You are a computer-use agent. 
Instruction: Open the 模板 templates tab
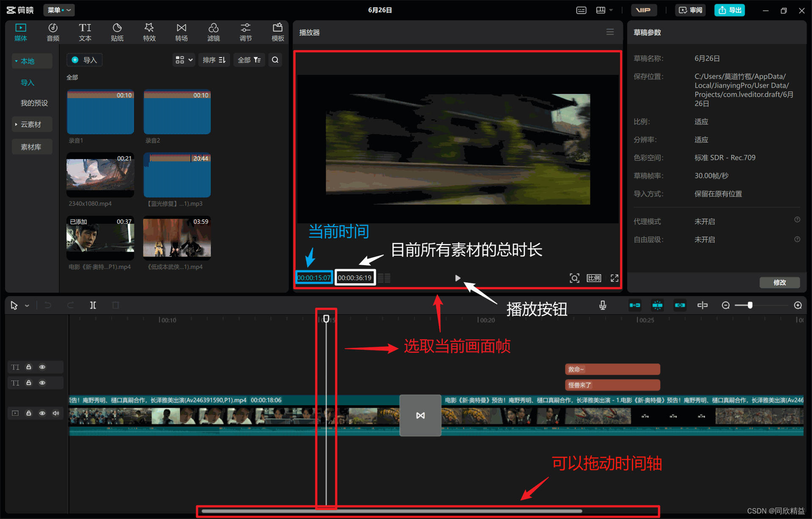click(278, 32)
